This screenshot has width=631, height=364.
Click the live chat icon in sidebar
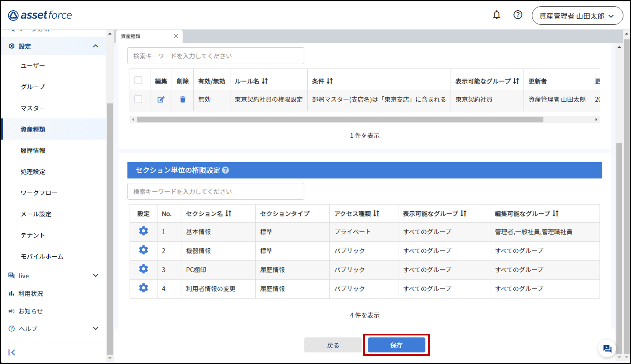[11, 275]
